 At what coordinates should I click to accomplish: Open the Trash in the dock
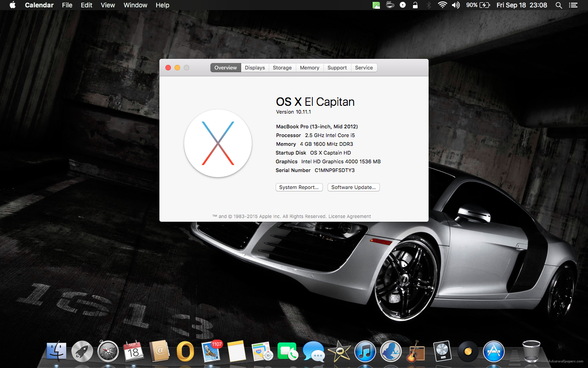coord(531,352)
